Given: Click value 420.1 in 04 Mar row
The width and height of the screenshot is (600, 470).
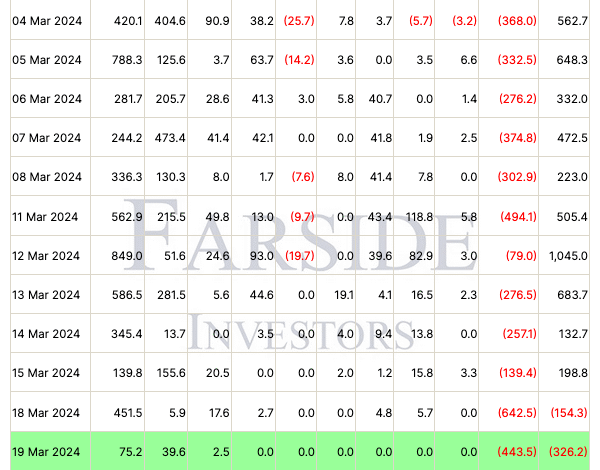Looking at the screenshot, I should pyautogui.click(x=128, y=21).
